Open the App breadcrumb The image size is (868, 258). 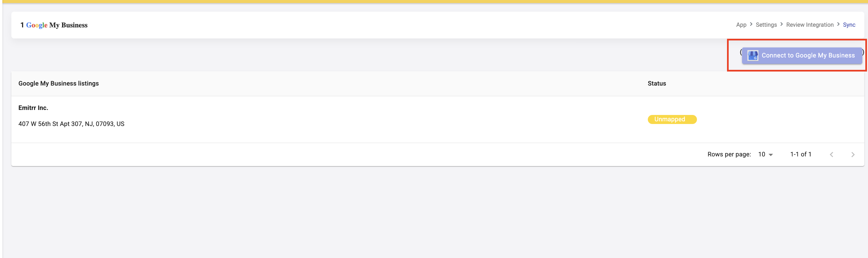[x=741, y=25]
